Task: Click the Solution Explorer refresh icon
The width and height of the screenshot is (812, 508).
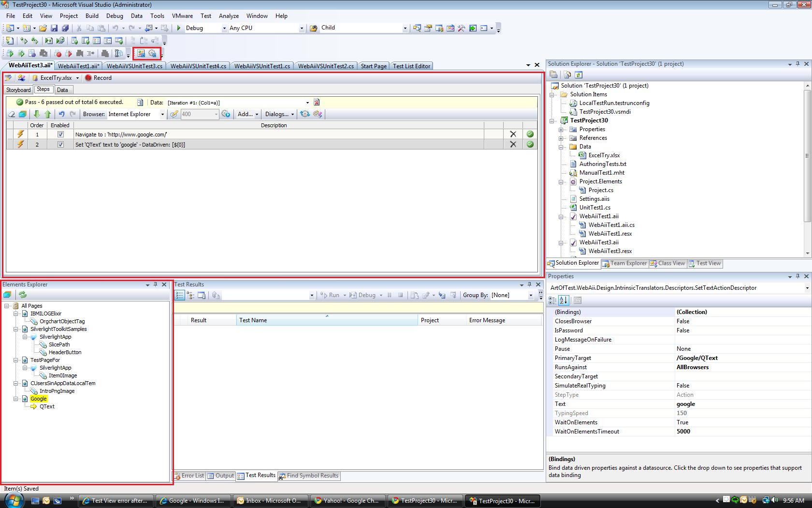Action: [x=579, y=75]
